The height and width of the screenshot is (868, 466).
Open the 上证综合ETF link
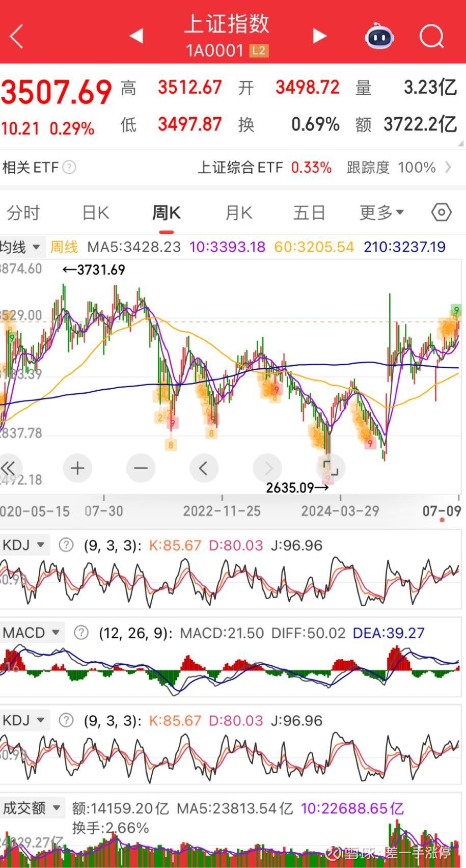click(x=240, y=168)
